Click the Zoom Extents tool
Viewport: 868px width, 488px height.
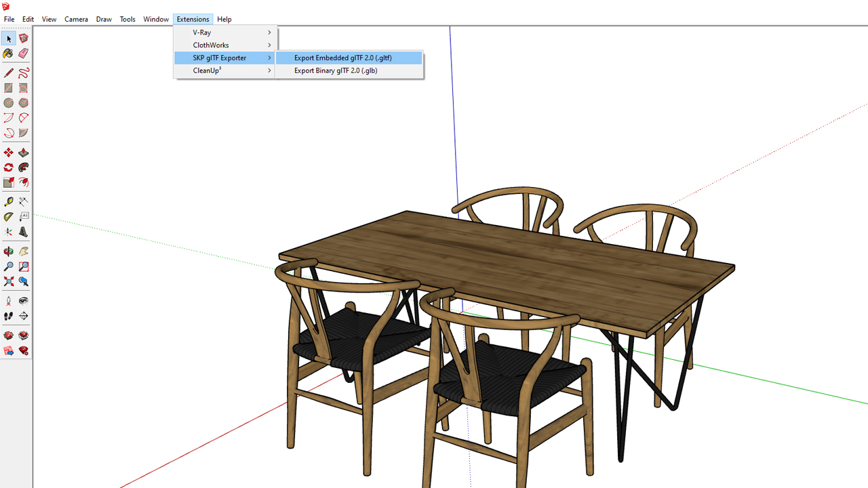(x=9, y=281)
